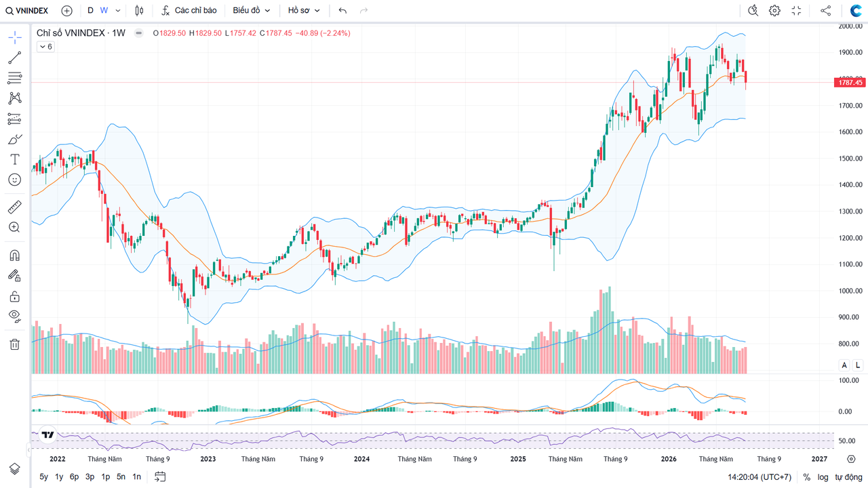
Task: Click the TradingView logo in RSI pane
Action: (47, 435)
